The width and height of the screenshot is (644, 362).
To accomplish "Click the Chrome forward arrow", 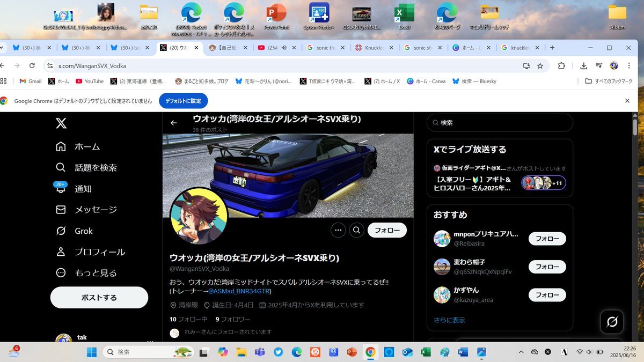I will click(x=17, y=65).
